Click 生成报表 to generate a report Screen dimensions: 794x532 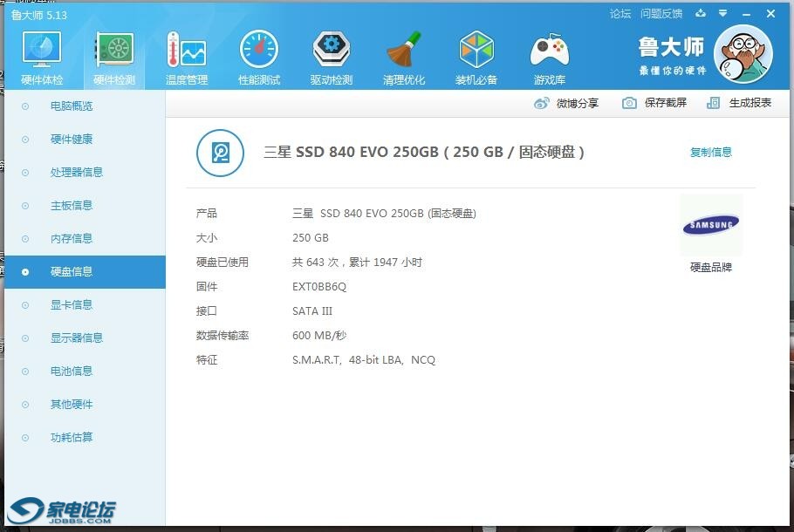coord(739,103)
